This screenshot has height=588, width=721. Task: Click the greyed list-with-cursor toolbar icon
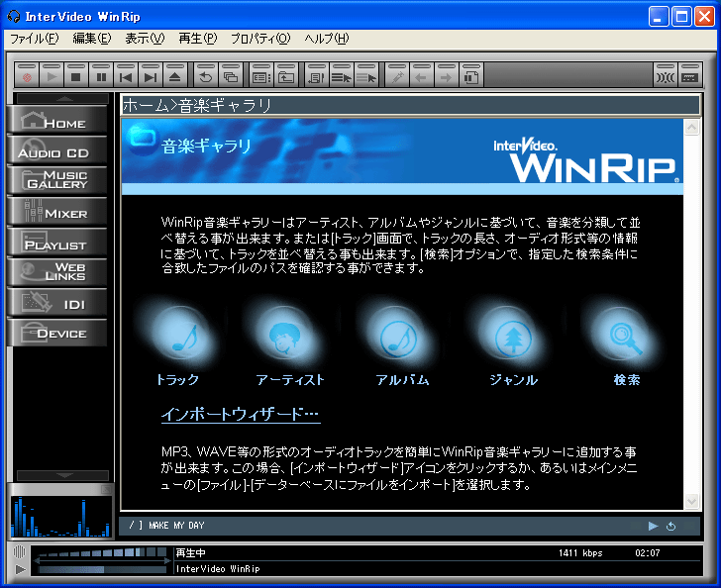366,75
